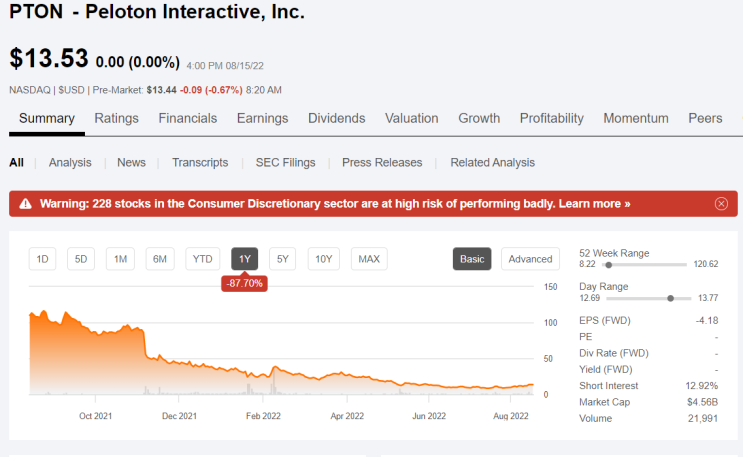This screenshot has height=457, width=743.
Task: View the Dividends tab
Action: tap(336, 118)
